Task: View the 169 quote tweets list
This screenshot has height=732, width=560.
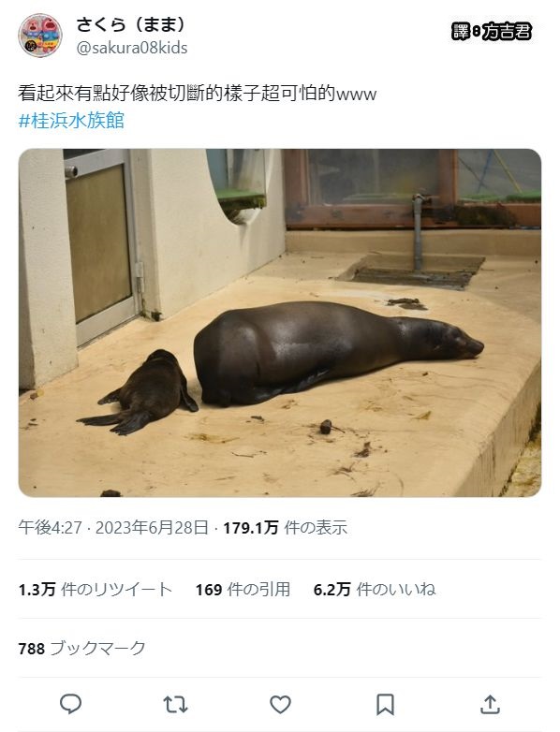Action: point(243,589)
